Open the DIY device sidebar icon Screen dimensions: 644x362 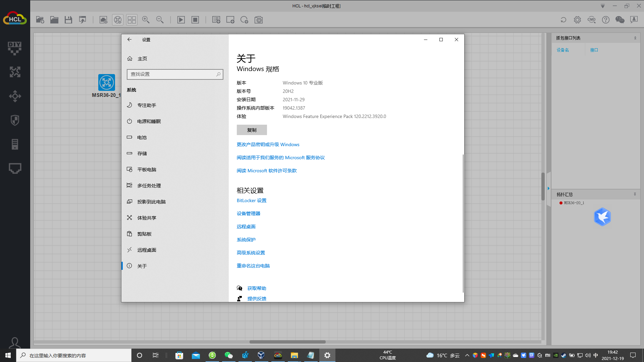(x=15, y=48)
